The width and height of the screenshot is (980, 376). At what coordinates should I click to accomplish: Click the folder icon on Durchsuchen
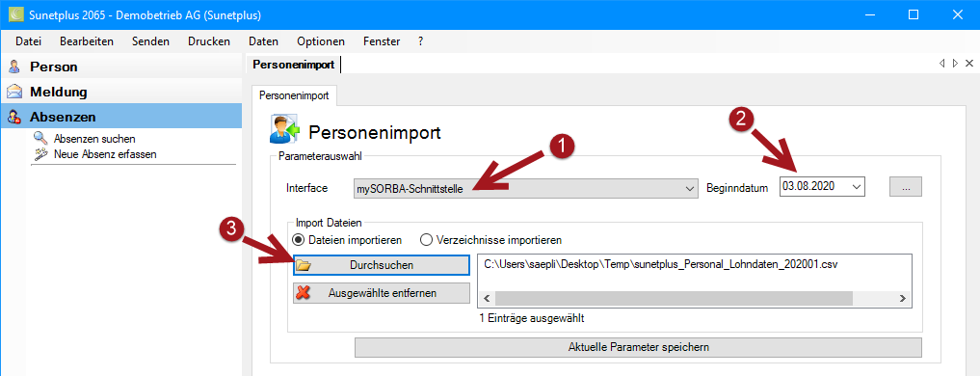pyautogui.click(x=304, y=265)
